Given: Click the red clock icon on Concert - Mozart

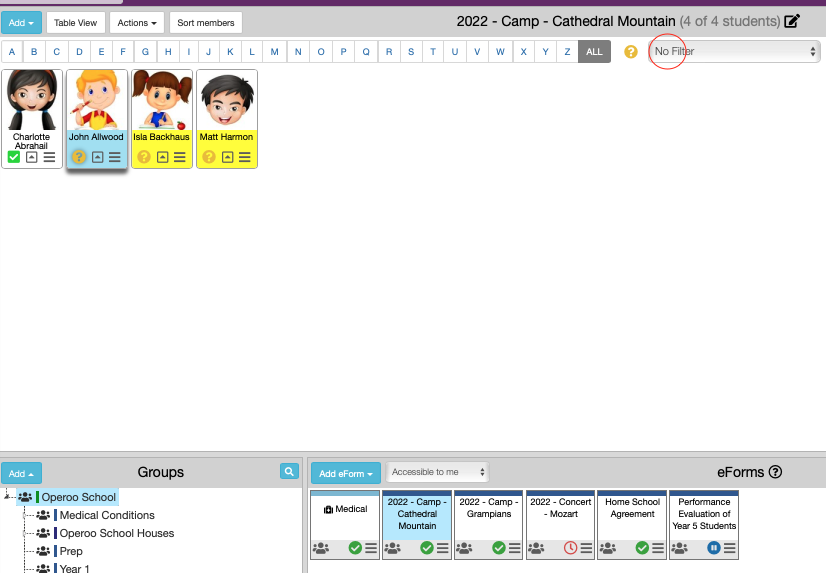Looking at the screenshot, I should coord(571,547).
